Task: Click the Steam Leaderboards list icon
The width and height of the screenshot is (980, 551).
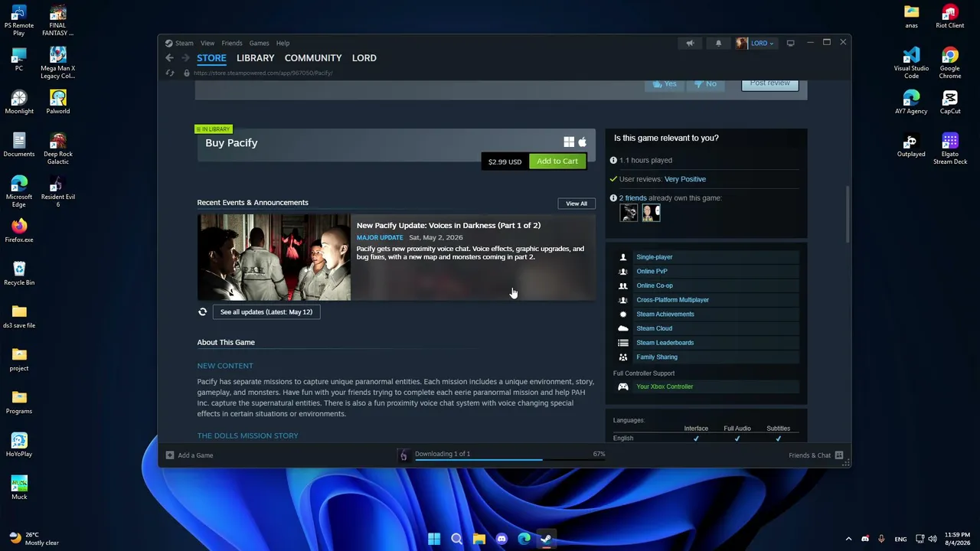Action: [623, 343]
